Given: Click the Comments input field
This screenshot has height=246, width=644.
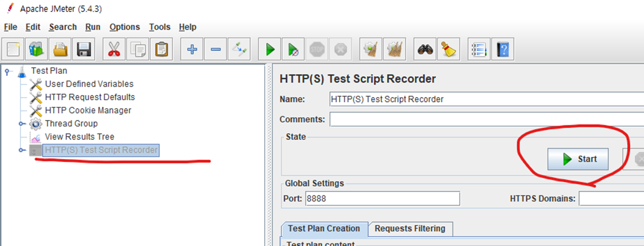Looking at the screenshot, I should [x=487, y=119].
